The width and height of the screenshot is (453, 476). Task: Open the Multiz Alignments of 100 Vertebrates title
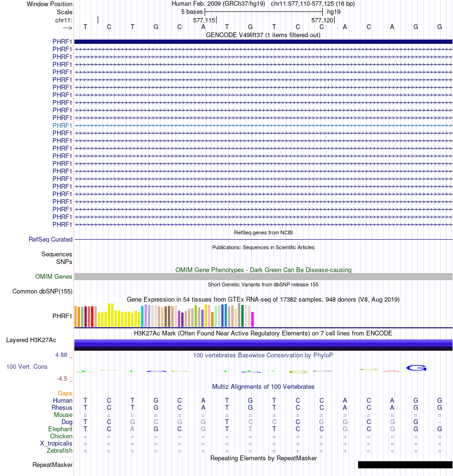263,387
